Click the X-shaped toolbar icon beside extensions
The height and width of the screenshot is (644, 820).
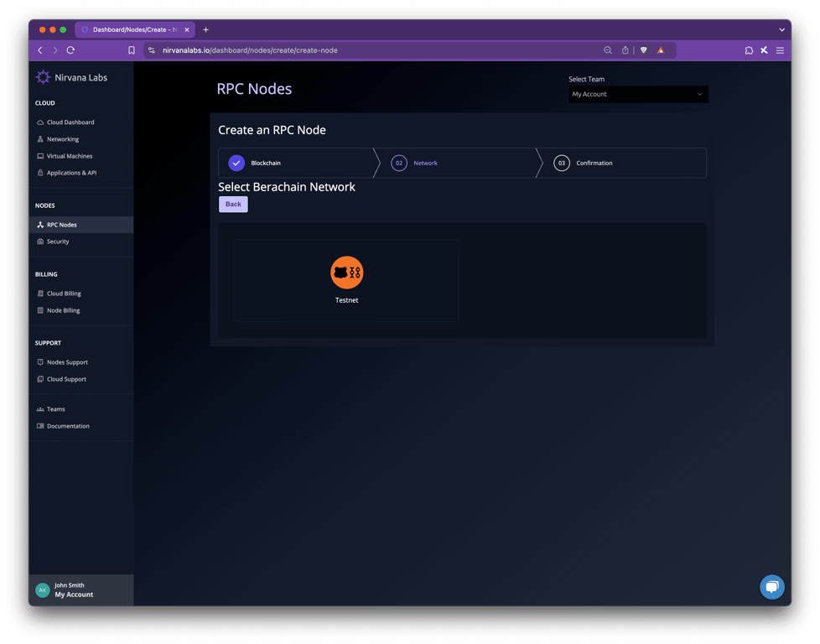(764, 50)
